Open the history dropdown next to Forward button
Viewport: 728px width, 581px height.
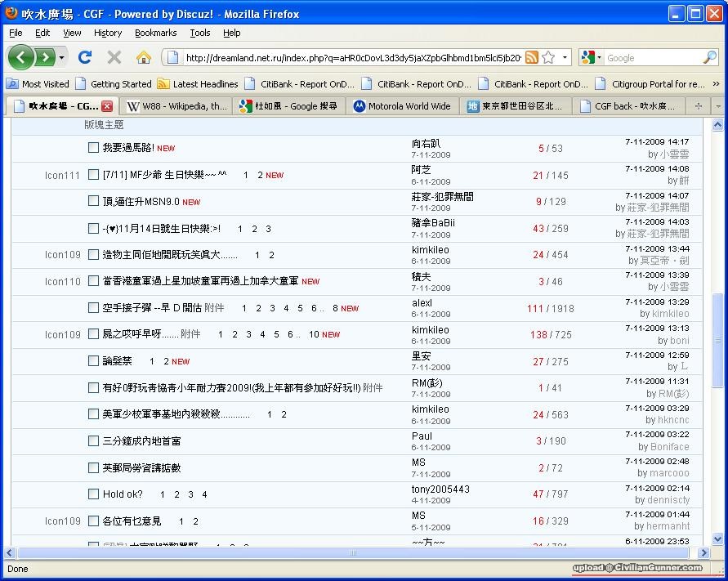click(x=62, y=57)
